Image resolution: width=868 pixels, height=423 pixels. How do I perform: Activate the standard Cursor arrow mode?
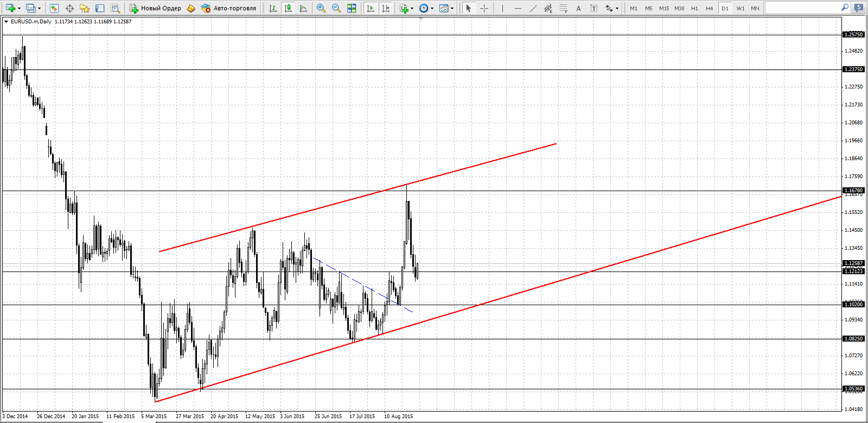(x=469, y=8)
